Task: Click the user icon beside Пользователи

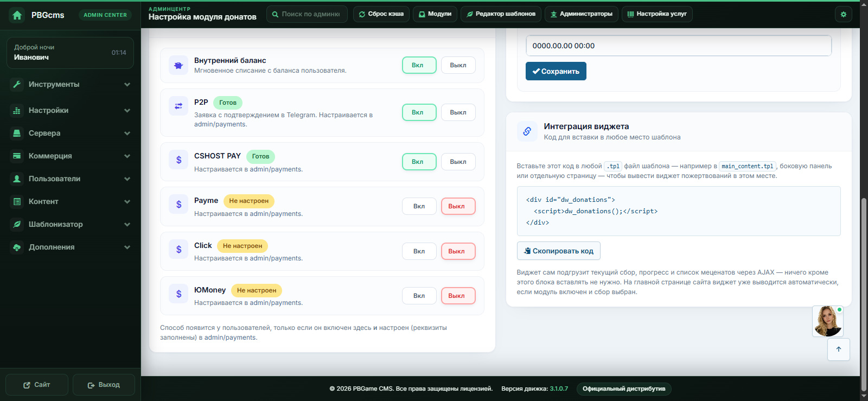Action: click(17, 179)
